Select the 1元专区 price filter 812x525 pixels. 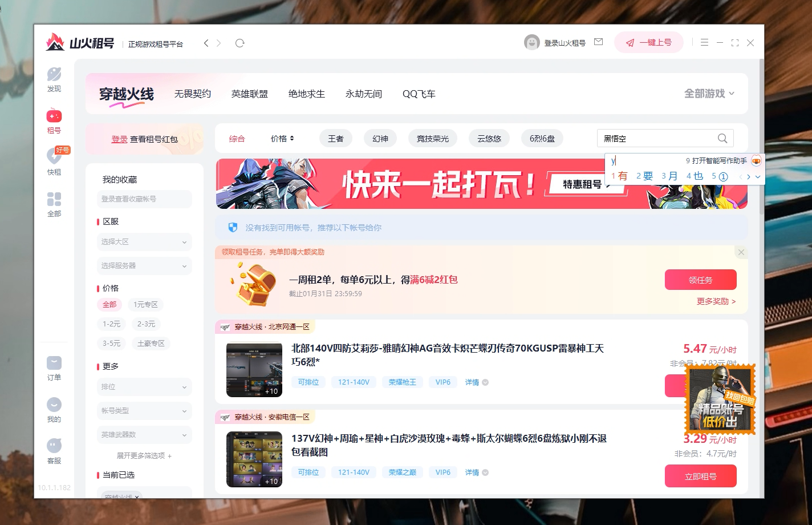click(145, 305)
